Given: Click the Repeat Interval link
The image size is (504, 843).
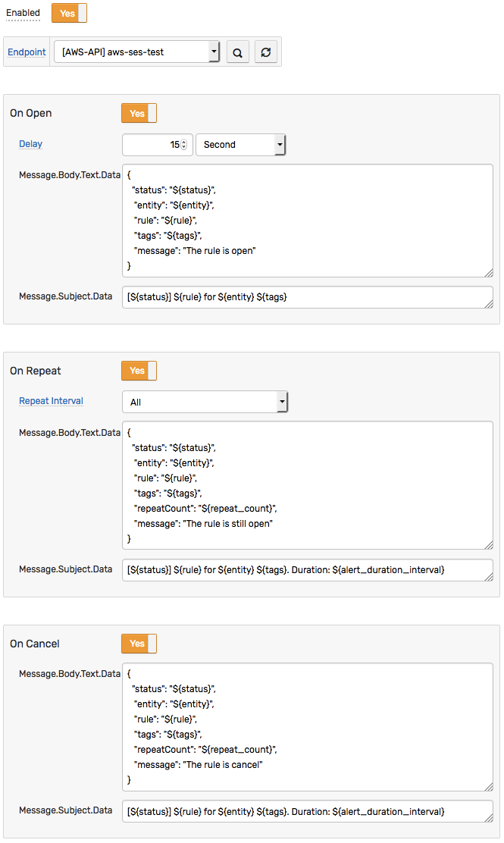Looking at the screenshot, I should pyautogui.click(x=51, y=401).
